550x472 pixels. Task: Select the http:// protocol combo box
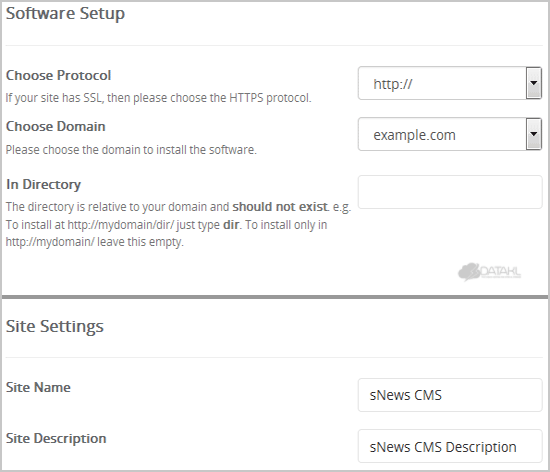(x=450, y=83)
